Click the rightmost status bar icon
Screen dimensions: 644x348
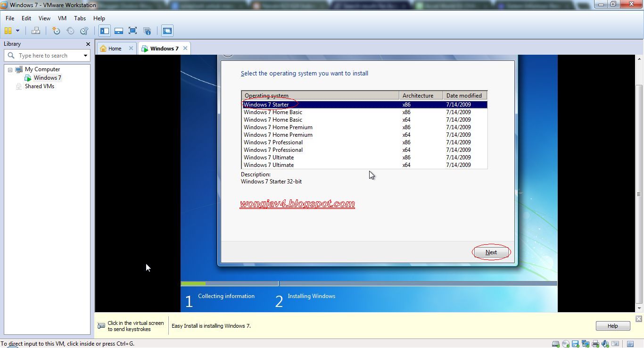(x=630, y=344)
